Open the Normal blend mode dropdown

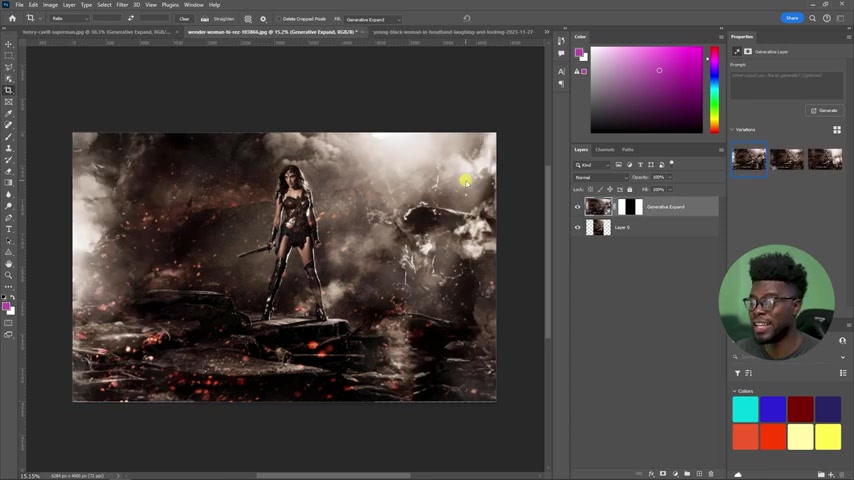pyautogui.click(x=601, y=177)
